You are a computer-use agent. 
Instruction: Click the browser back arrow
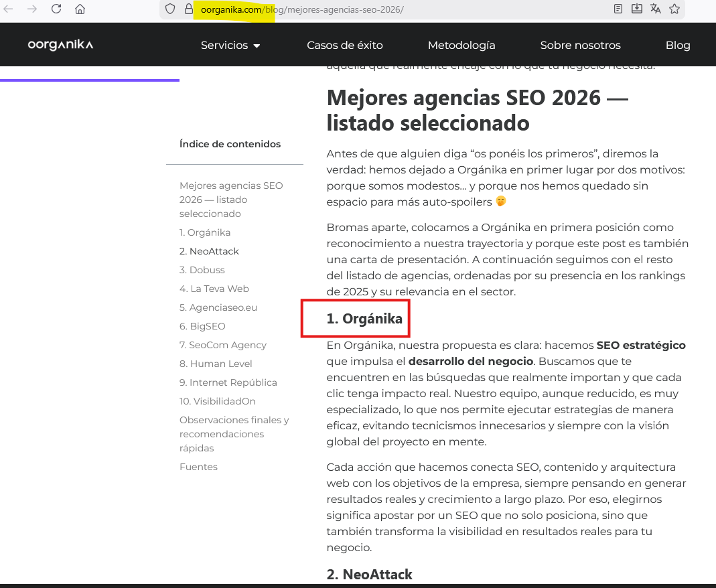[9, 9]
